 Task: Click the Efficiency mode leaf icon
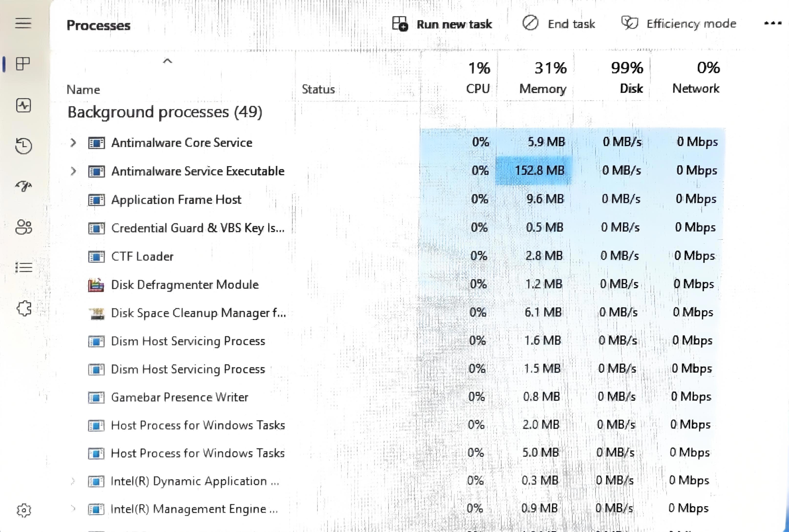click(x=630, y=23)
